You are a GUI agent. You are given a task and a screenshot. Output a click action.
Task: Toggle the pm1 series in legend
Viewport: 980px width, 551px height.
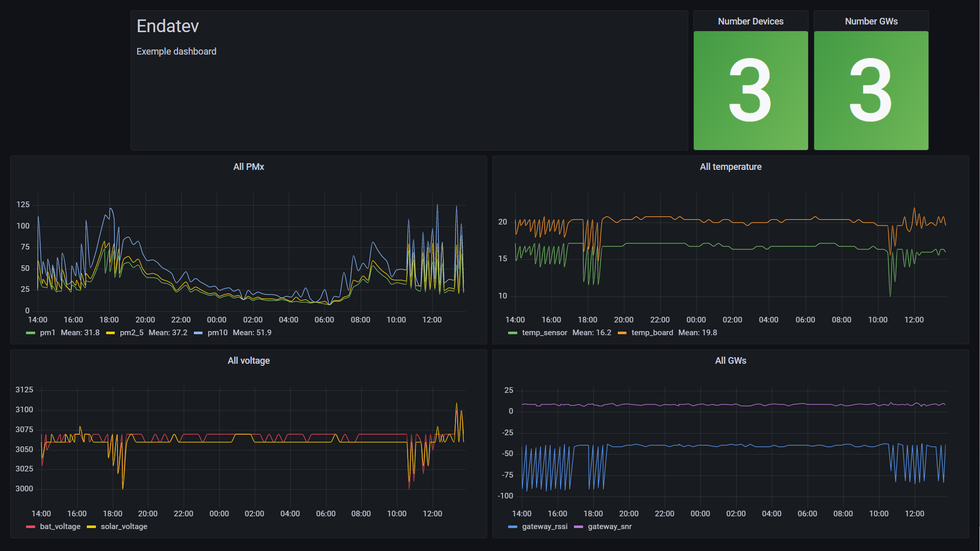click(47, 333)
